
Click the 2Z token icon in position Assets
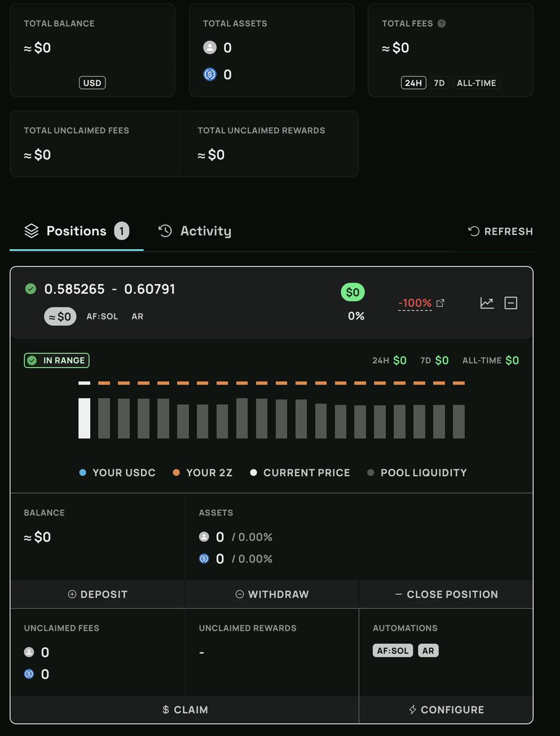coord(204,537)
